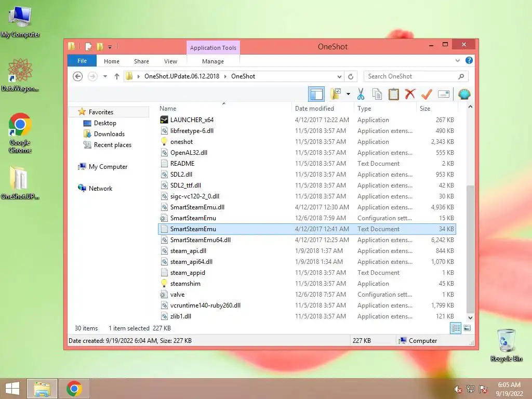
Task: Click the quick access properties icon
Action: (88, 46)
